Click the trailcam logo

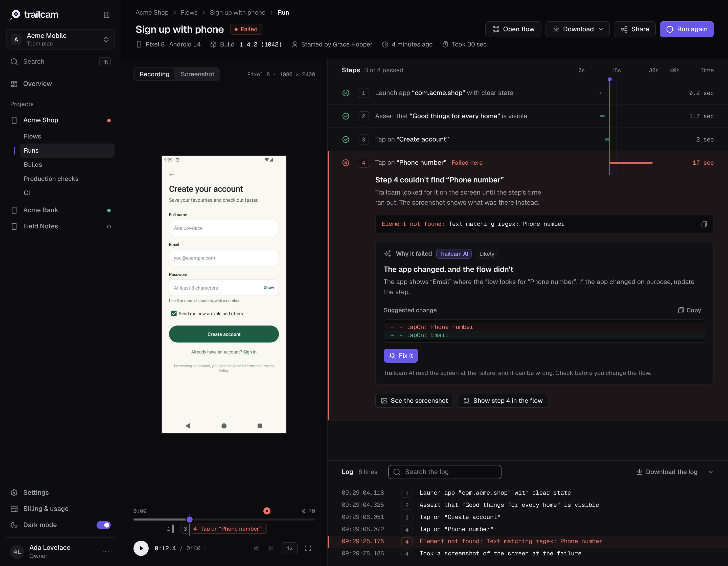point(34,14)
